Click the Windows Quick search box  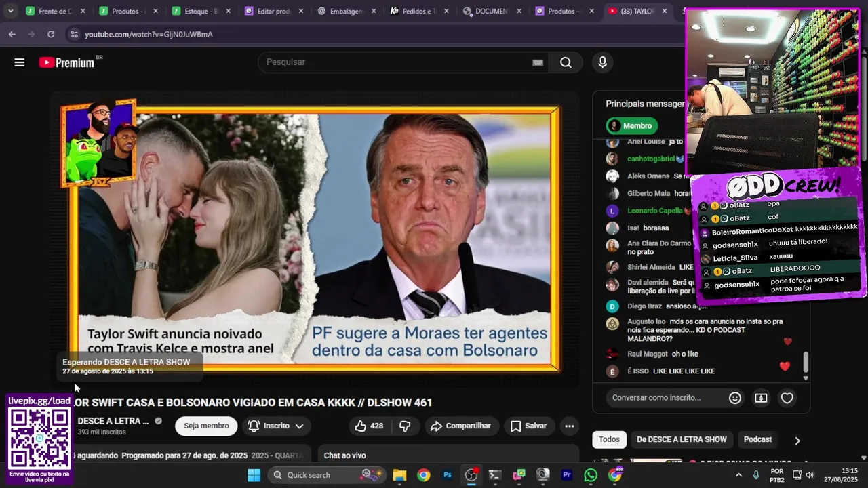[327, 475]
